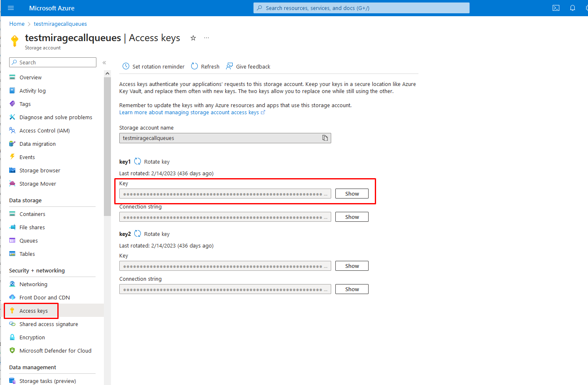Show the key2 Key value
Screen dimensions: 588x385
(x=352, y=266)
